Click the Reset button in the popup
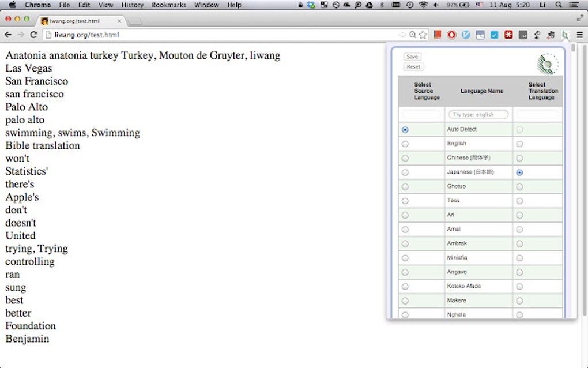Image resolution: width=588 pixels, height=368 pixels. [x=414, y=67]
